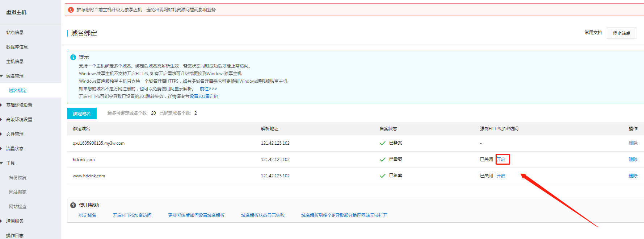
Task: Enable HTTPS with 开启 for hdcink.com
Action: coord(501,160)
